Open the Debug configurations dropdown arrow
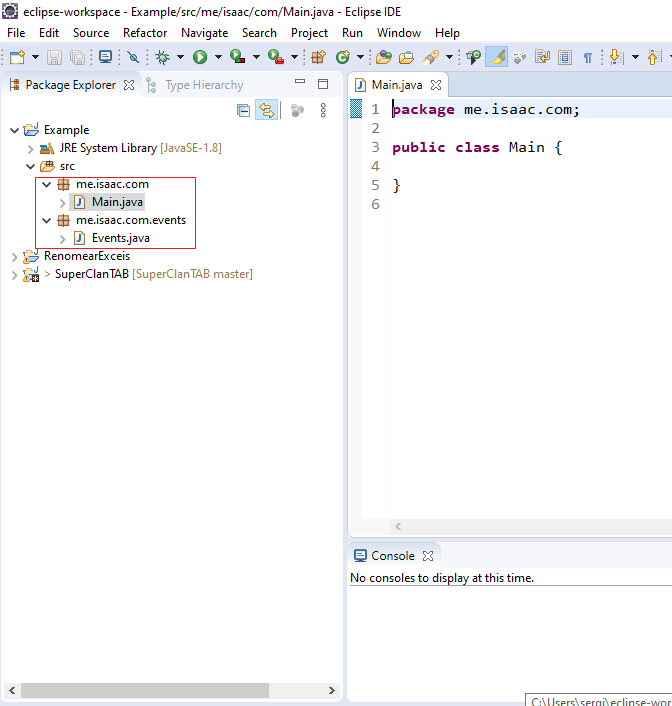 tap(180, 57)
